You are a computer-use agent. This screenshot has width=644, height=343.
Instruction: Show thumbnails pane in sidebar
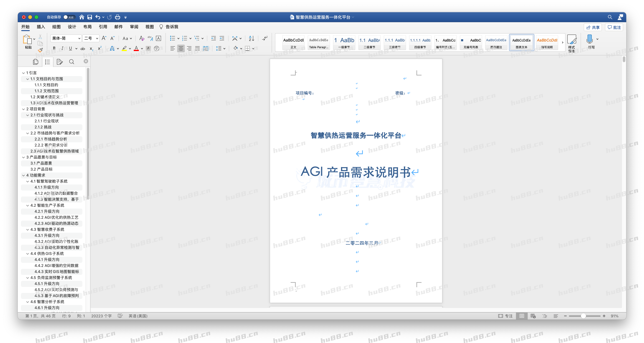coord(35,62)
